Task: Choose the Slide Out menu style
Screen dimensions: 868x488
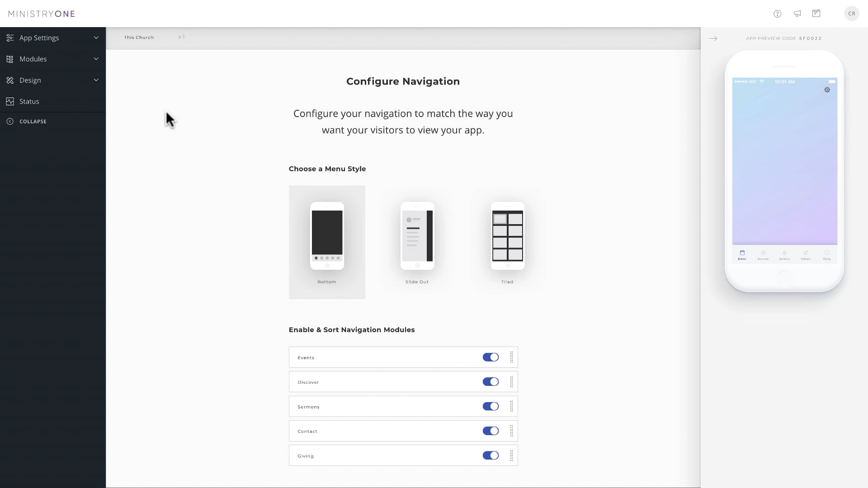Action: 417,242
